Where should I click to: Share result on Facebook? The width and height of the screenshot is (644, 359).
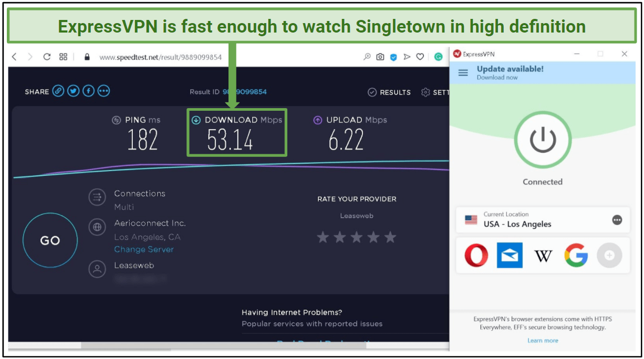click(x=89, y=91)
